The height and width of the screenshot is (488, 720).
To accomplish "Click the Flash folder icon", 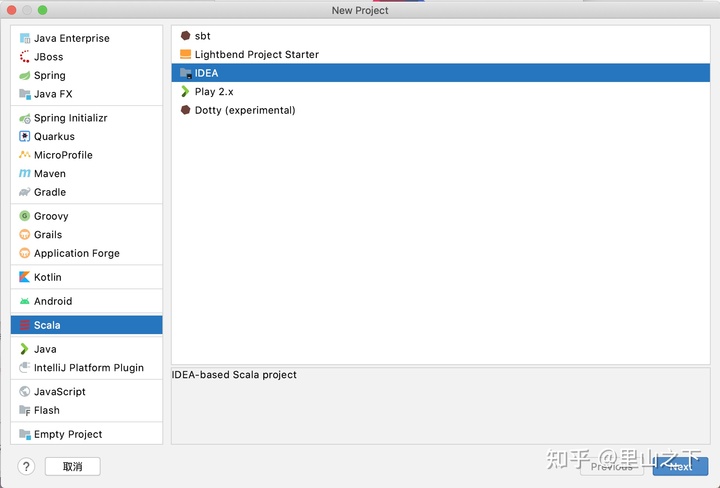I will point(25,410).
